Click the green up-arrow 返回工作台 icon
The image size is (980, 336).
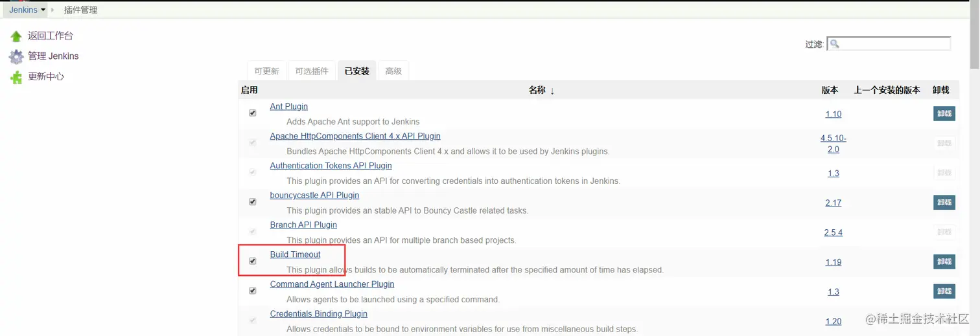coord(16,36)
